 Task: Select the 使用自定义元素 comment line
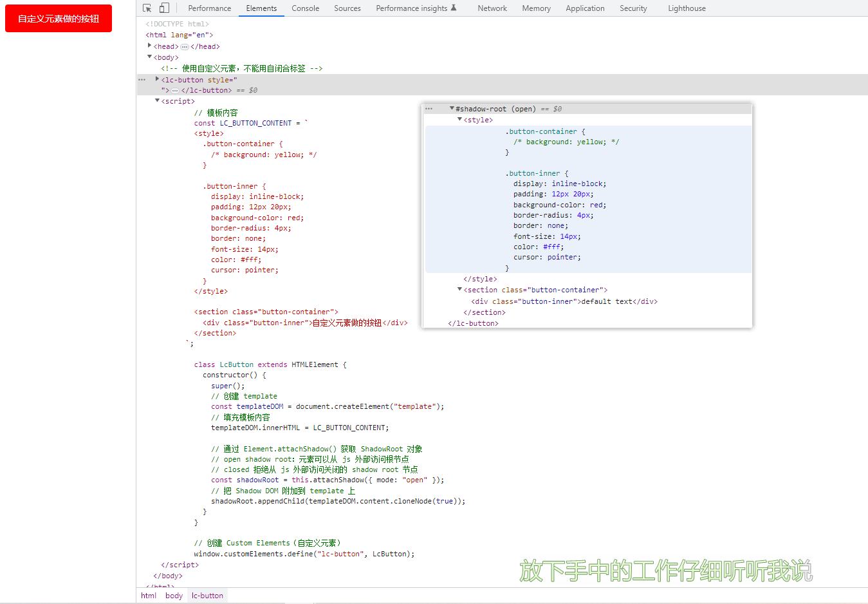[242, 68]
